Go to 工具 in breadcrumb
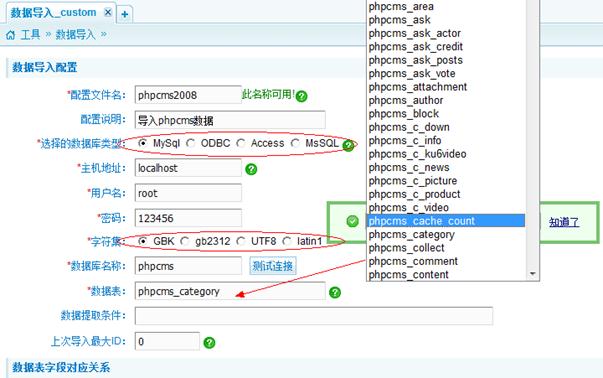Screen dimensions: 603x378 [x=30, y=35]
